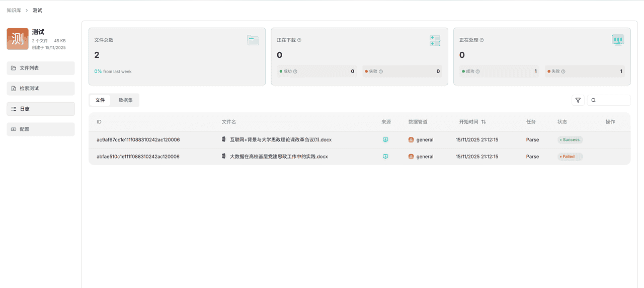Click the 成功 counter in 正在下载 card
Viewport: 644px width, 288px height.
pyautogui.click(x=317, y=71)
